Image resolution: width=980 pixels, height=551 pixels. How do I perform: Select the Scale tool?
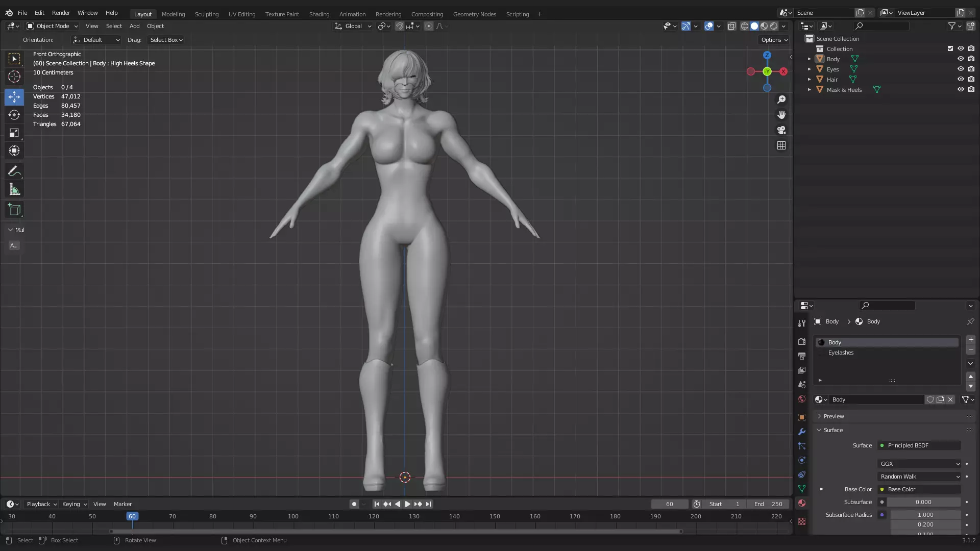coord(14,133)
